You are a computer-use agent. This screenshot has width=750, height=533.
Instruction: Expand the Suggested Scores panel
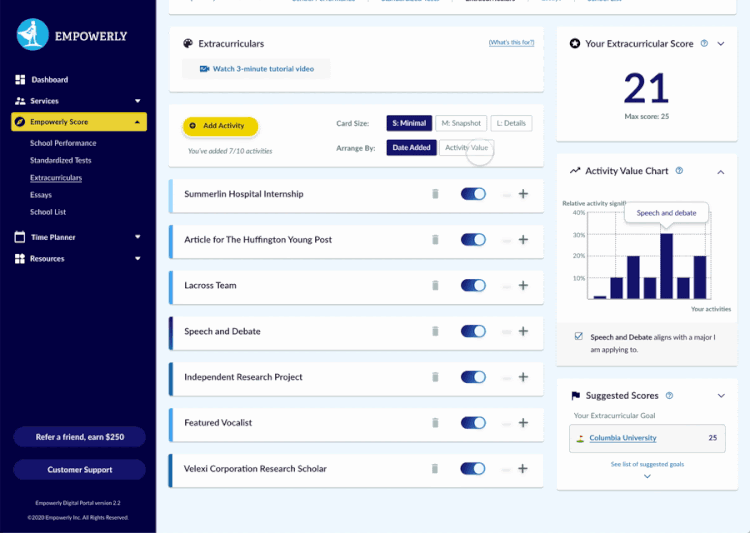pos(718,396)
